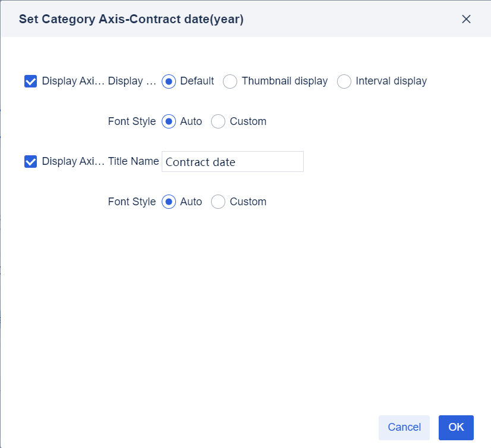The height and width of the screenshot is (448, 491).
Task: Toggle the Display Axis checkbox beside display mode options
Action: [x=31, y=82]
